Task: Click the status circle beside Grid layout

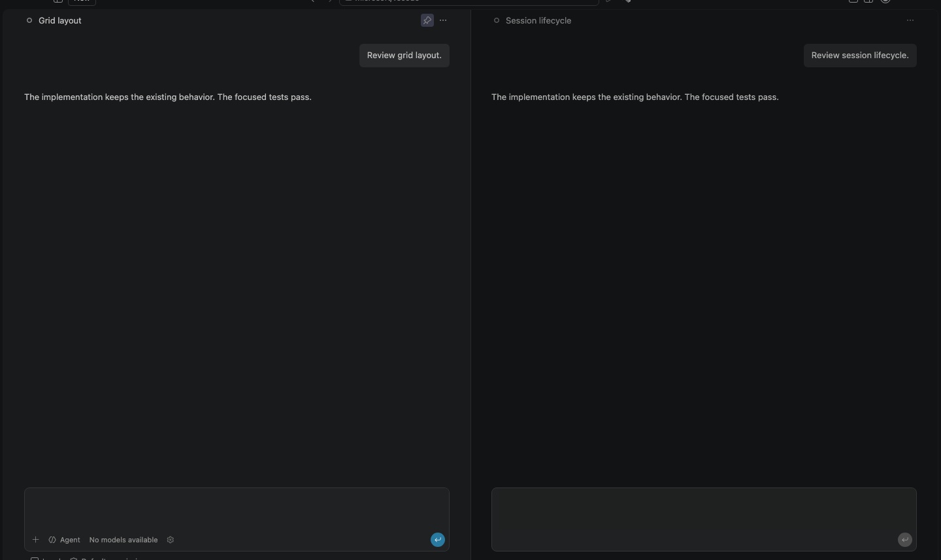Action: tap(29, 20)
